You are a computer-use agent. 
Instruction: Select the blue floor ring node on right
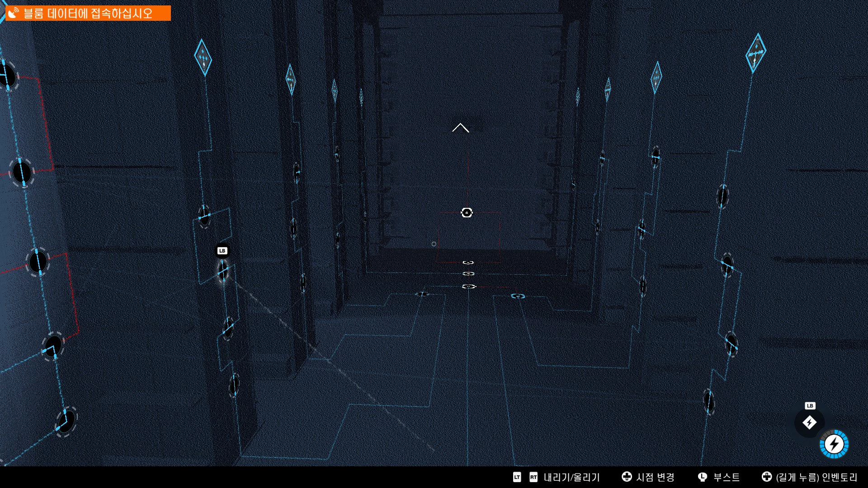518,296
